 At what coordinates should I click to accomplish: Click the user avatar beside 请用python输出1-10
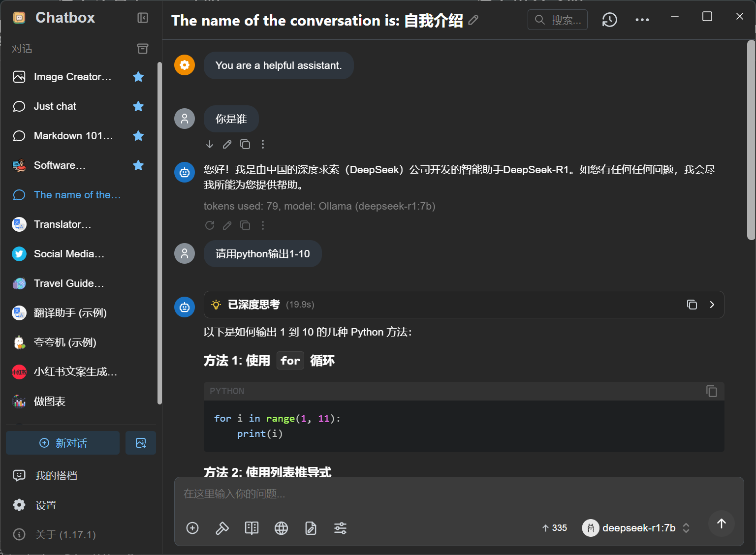click(185, 253)
